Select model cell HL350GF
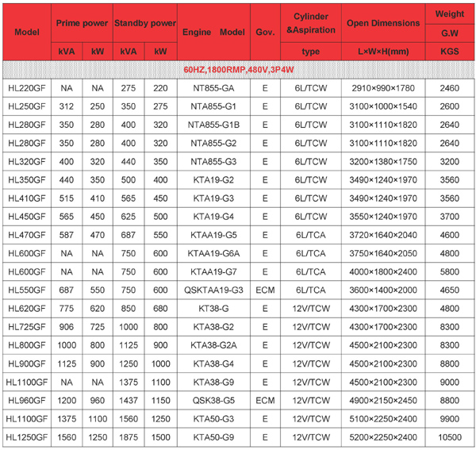 click(27, 180)
